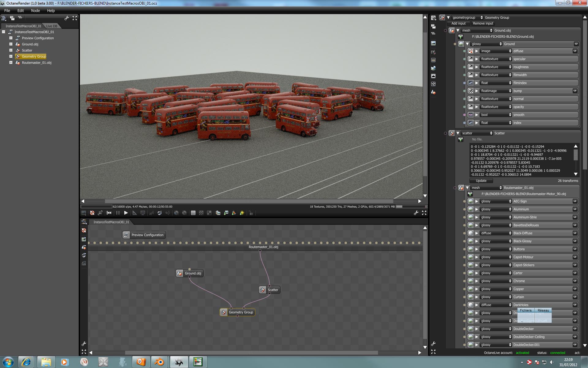Click the copy render to clipboard icon

point(218,213)
